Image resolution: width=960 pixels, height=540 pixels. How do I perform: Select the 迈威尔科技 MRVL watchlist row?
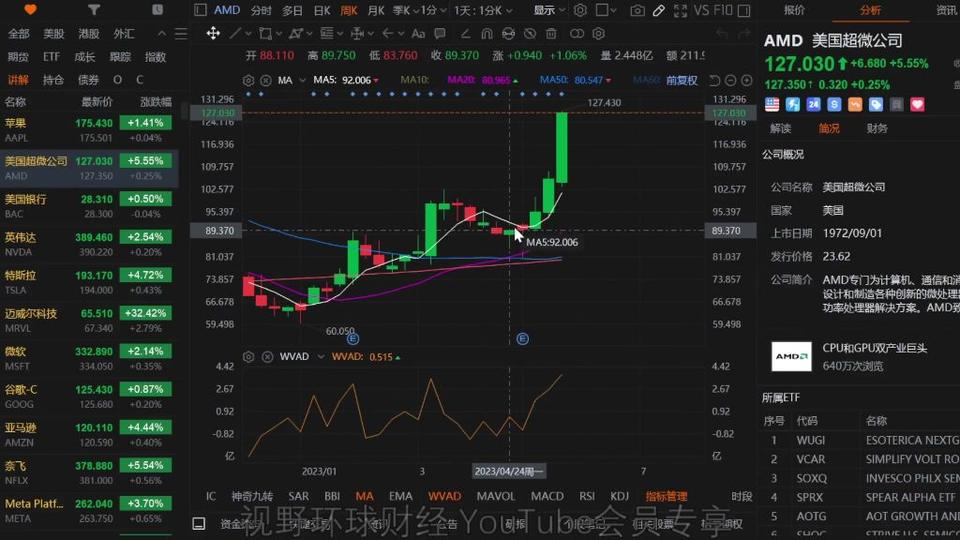(89, 320)
